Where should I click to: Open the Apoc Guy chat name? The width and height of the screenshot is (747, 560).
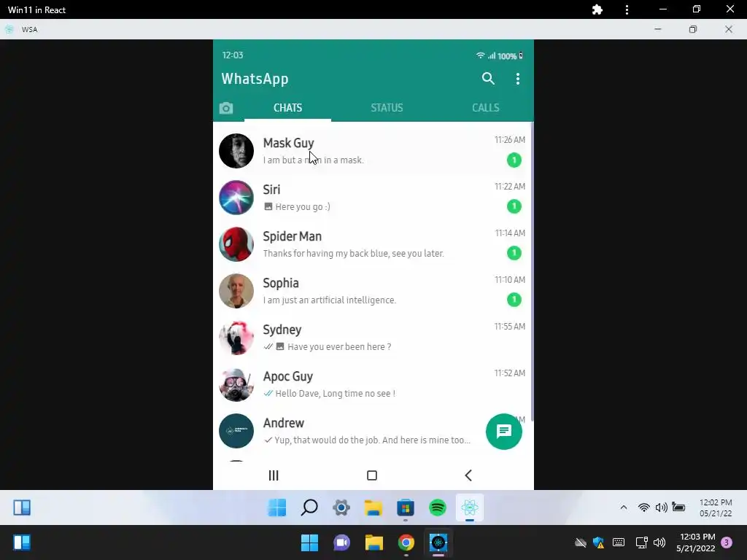(287, 377)
